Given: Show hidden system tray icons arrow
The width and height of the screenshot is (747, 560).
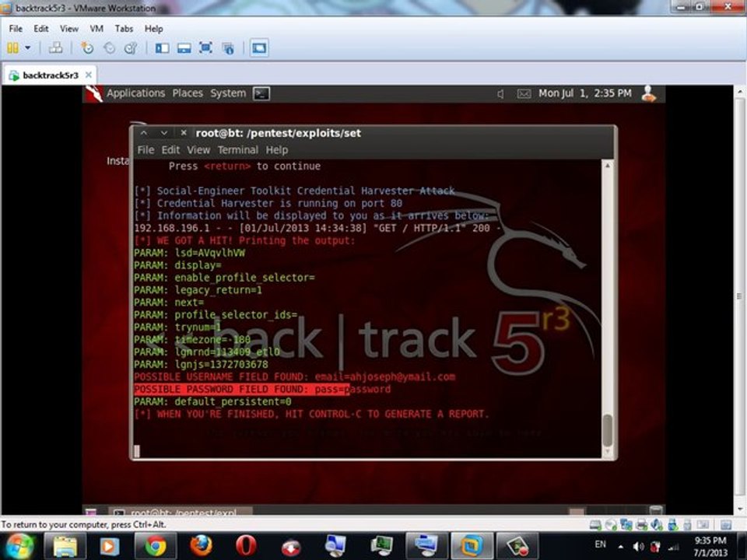Looking at the screenshot, I should (x=621, y=546).
